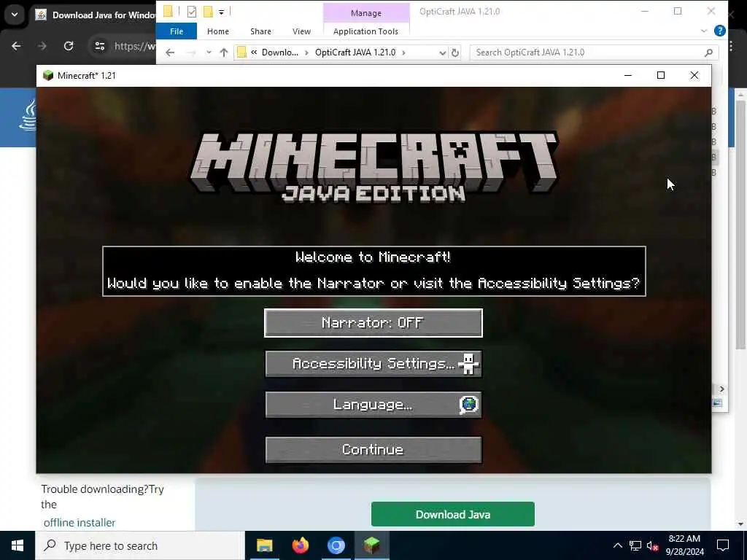
Task: Switch to the View ribbon tab
Action: point(301,31)
